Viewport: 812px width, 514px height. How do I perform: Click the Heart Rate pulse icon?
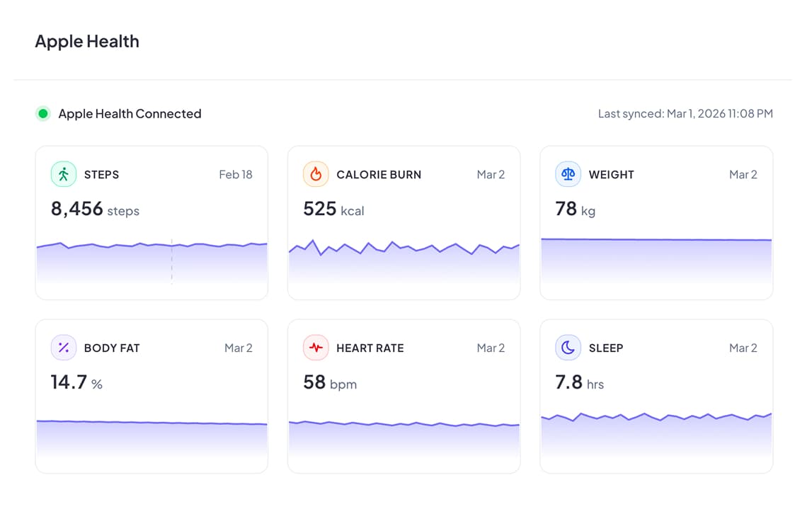pyautogui.click(x=316, y=348)
